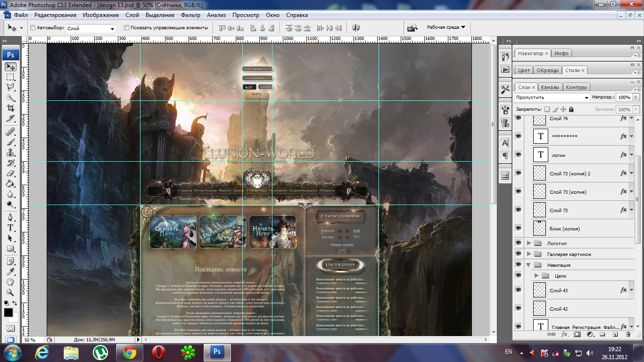
Task: Swap foreground and background colors
Action: (15, 303)
